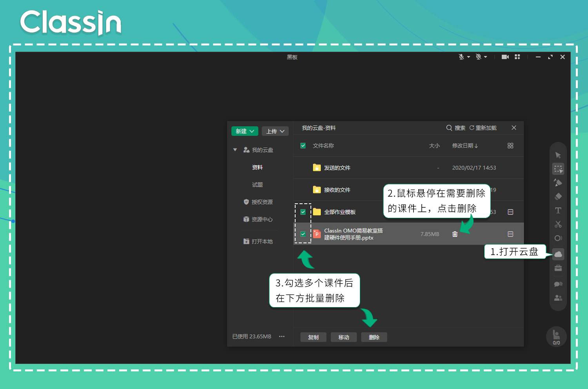The width and height of the screenshot is (588, 389).
Task: Open the chat bubbles icon
Action: click(558, 284)
